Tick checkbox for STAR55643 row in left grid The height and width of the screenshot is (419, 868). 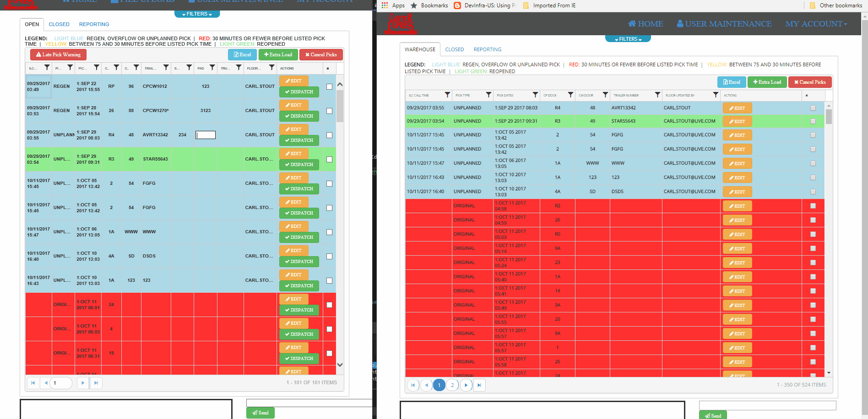(329, 159)
